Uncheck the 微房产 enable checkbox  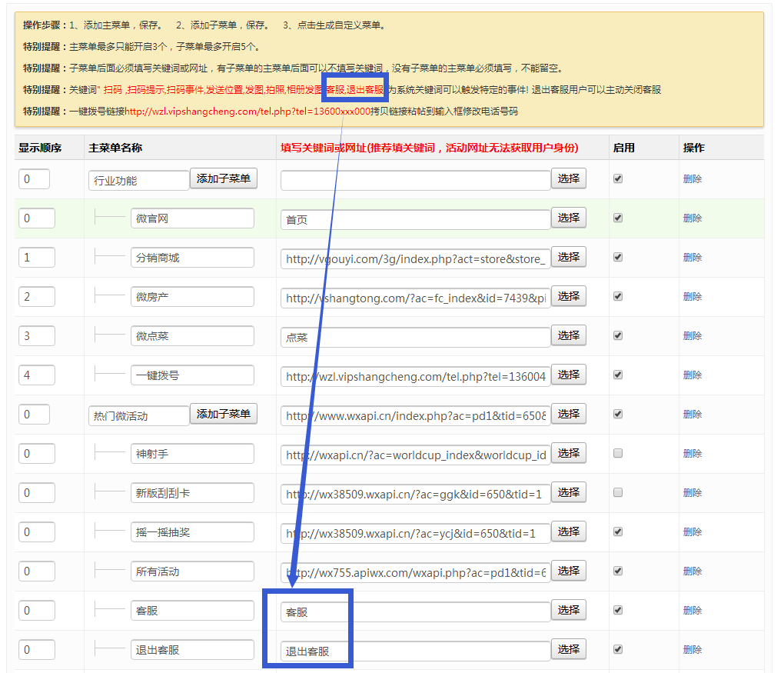618,297
